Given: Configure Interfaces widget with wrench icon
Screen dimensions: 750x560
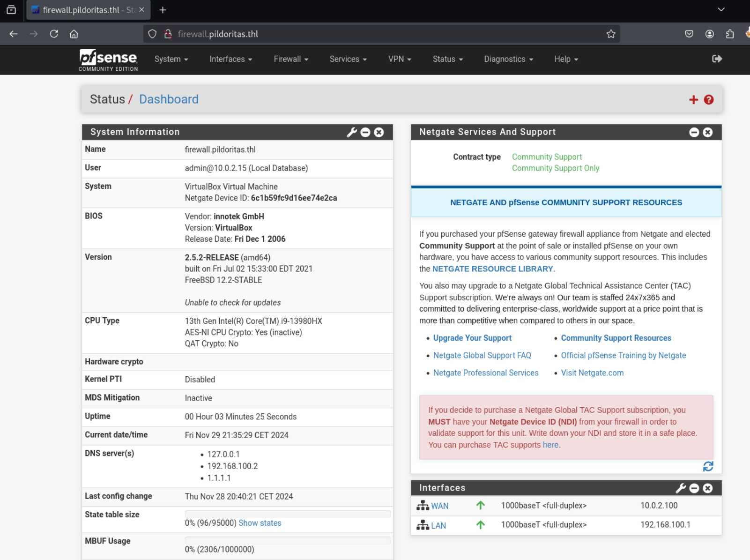Looking at the screenshot, I should pyautogui.click(x=681, y=488).
